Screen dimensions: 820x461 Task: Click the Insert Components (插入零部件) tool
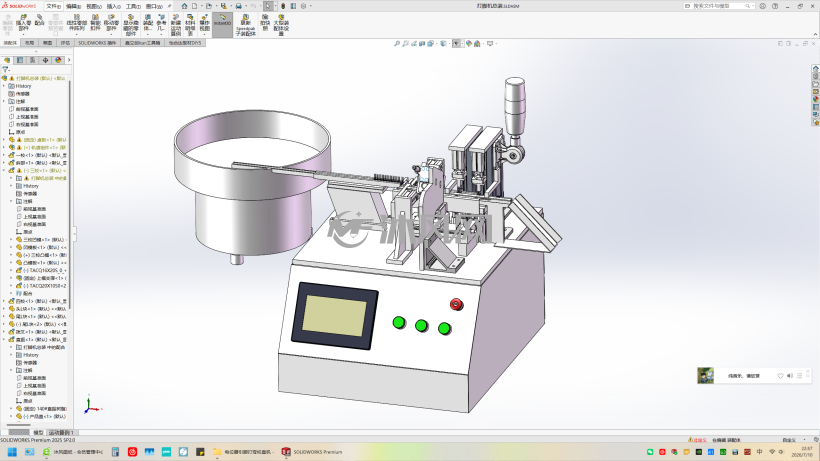pos(24,22)
